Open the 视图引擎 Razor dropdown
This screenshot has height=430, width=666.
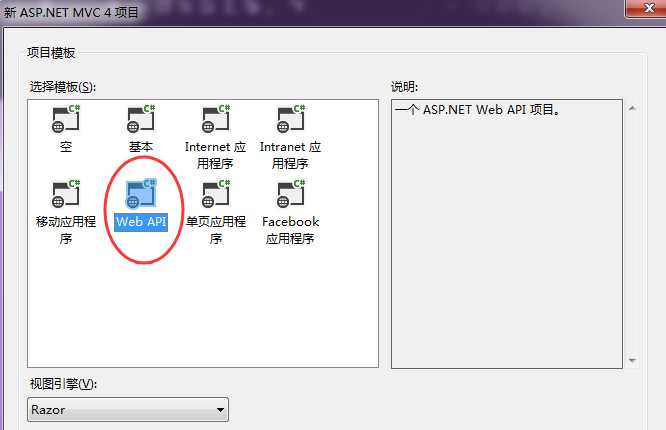[128, 410]
